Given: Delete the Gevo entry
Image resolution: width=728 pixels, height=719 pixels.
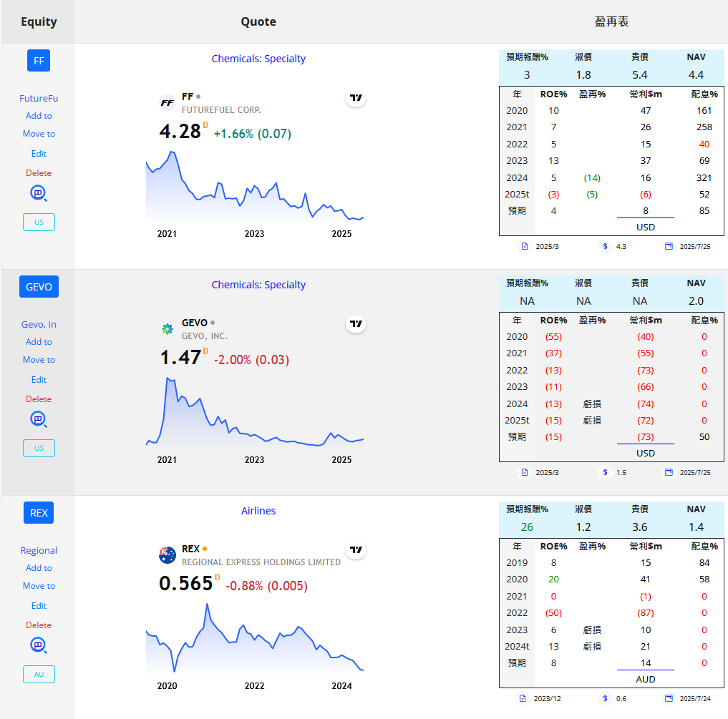Looking at the screenshot, I should pos(39,398).
